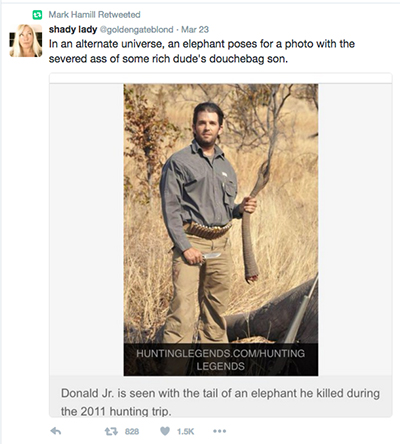Click the reply arrow icon
This screenshot has width=400, height=444.
coord(56,431)
